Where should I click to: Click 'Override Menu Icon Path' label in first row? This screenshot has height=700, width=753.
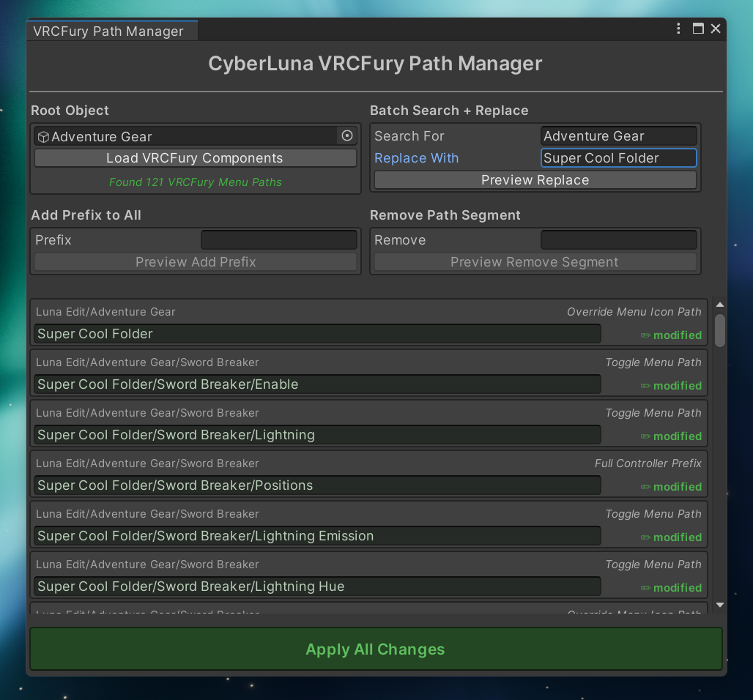click(x=634, y=312)
